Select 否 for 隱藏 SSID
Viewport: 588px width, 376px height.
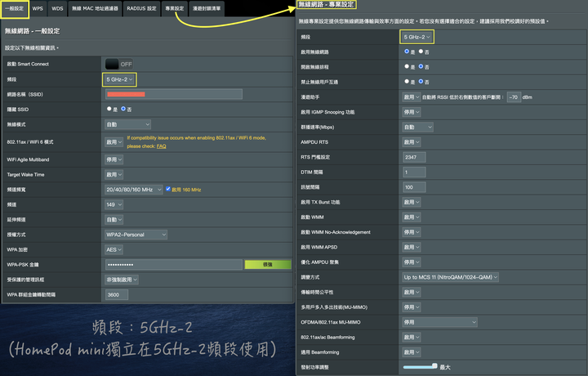(123, 109)
